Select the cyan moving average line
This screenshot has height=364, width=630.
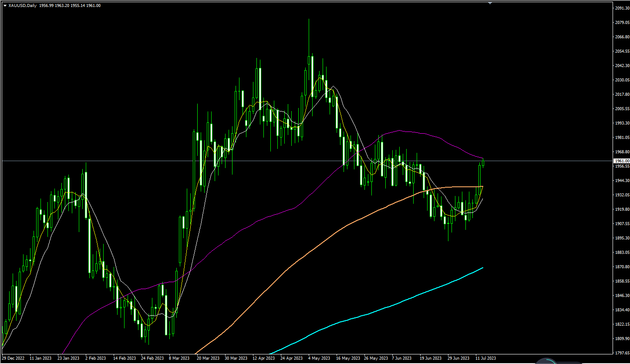(392, 304)
